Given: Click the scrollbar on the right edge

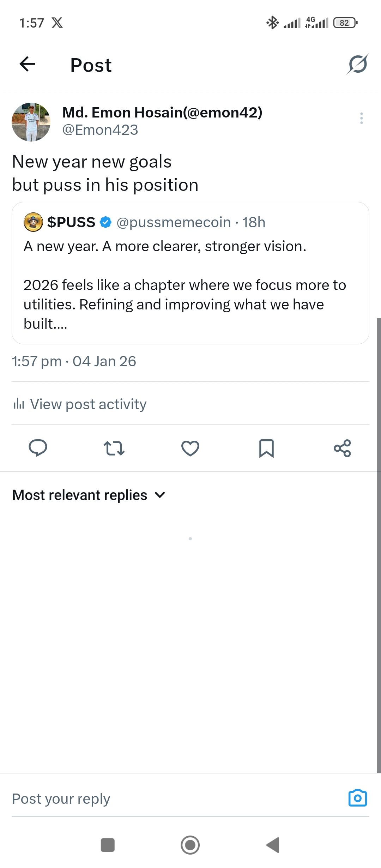Looking at the screenshot, I should point(379,543).
